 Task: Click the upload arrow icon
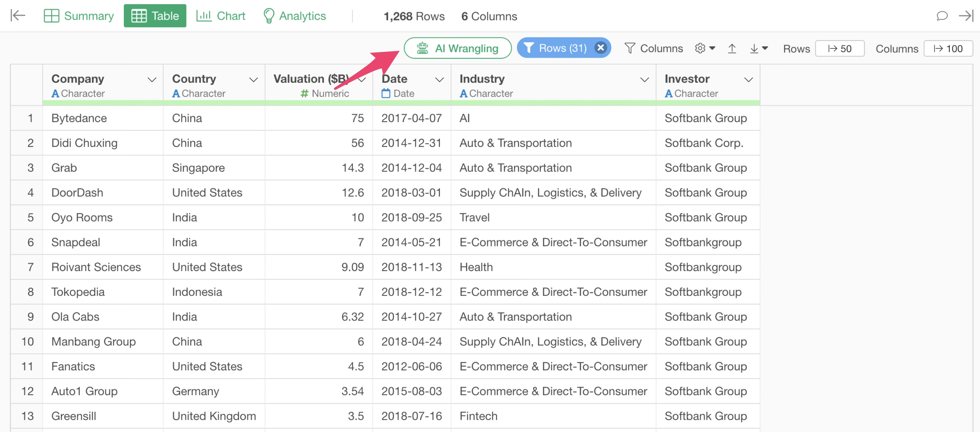(x=732, y=48)
